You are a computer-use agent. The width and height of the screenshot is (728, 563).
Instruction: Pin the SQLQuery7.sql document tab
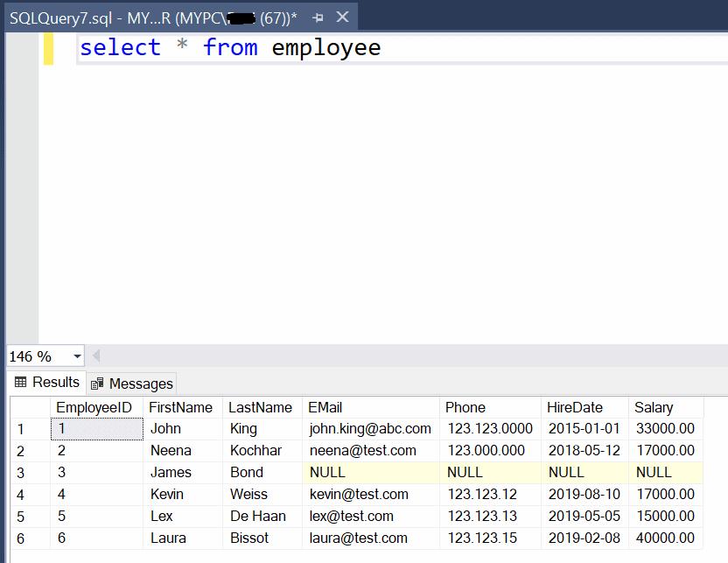point(317,18)
